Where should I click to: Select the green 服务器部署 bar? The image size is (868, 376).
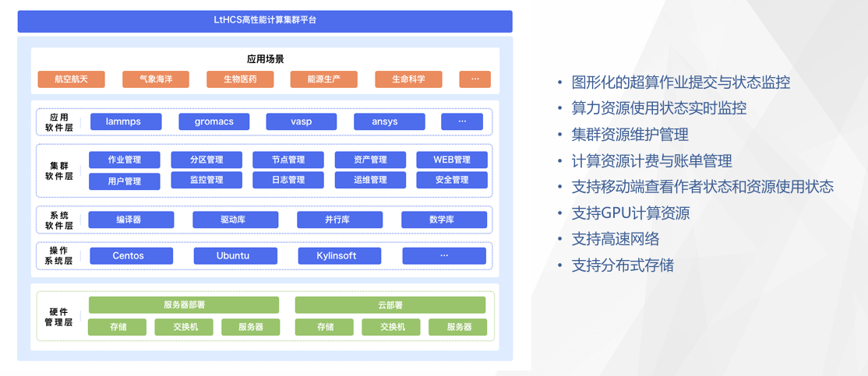184,304
